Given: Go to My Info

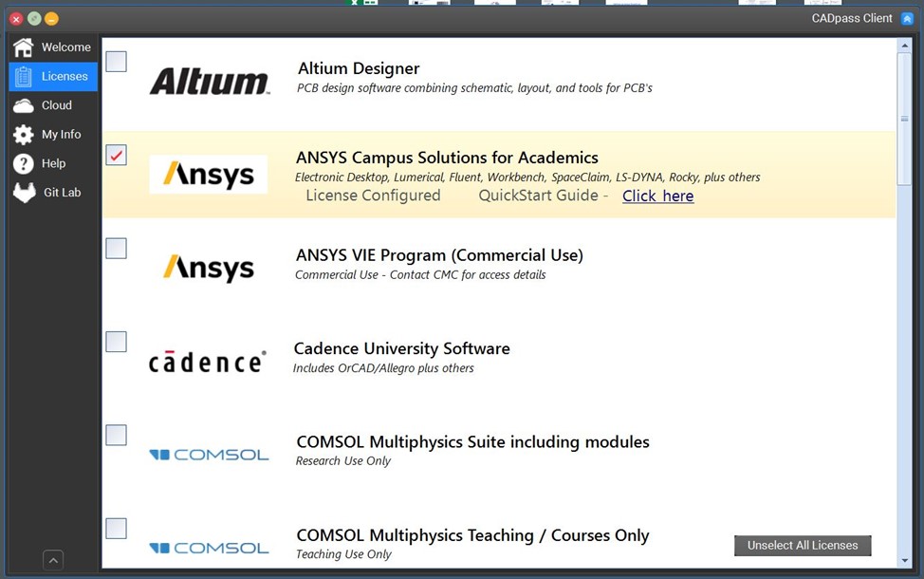Looking at the screenshot, I should (x=53, y=135).
